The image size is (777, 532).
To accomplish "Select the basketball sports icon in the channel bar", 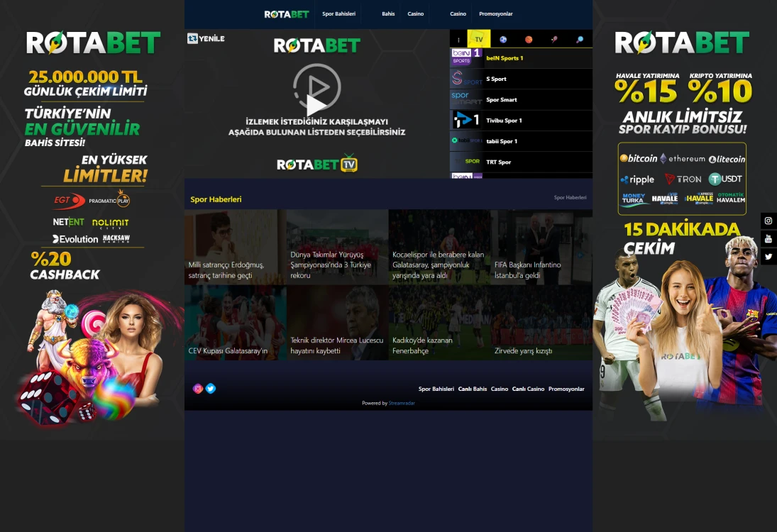I will [529, 40].
